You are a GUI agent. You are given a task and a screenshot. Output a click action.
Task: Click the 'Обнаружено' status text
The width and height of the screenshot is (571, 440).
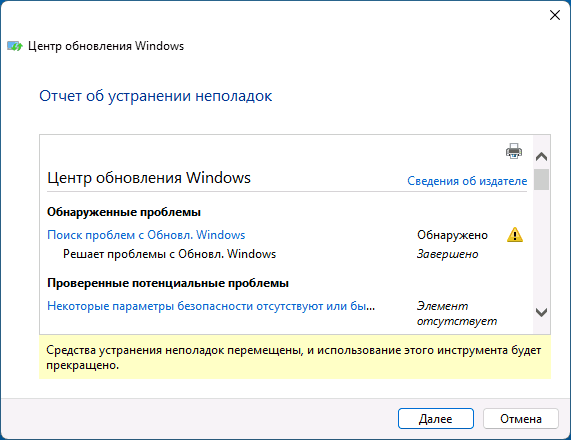pos(452,235)
